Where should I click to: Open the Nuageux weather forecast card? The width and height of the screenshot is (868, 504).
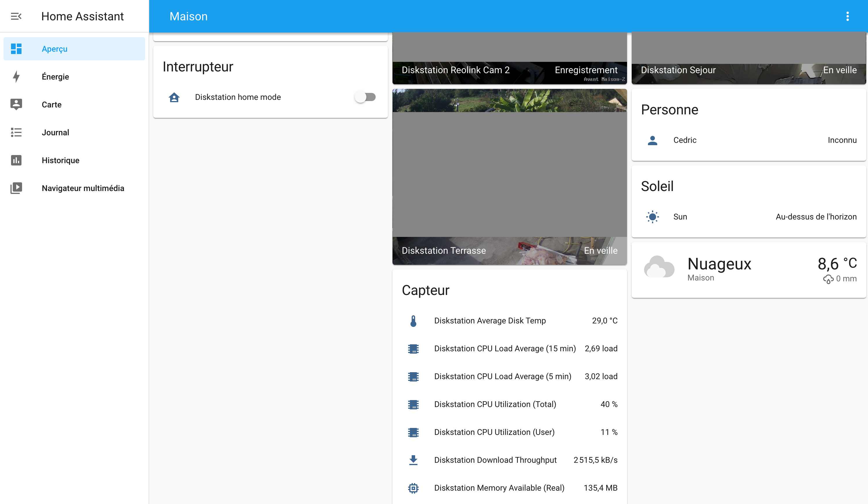click(x=749, y=270)
